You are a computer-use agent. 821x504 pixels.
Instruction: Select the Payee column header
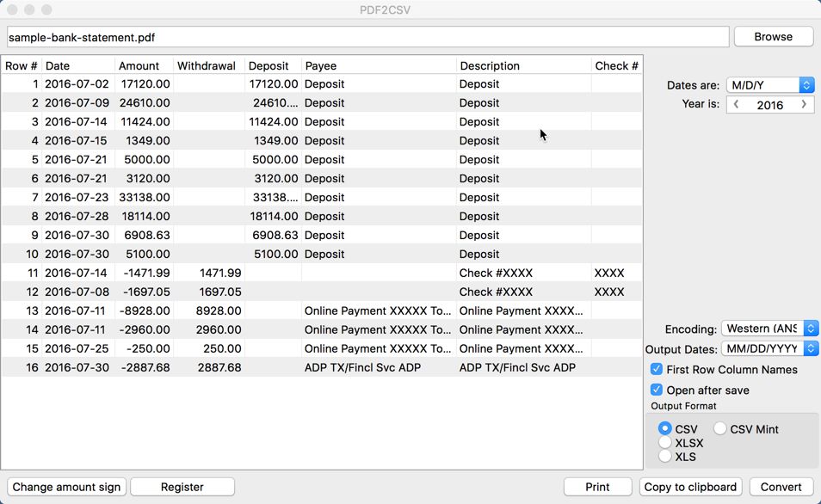[x=379, y=65]
